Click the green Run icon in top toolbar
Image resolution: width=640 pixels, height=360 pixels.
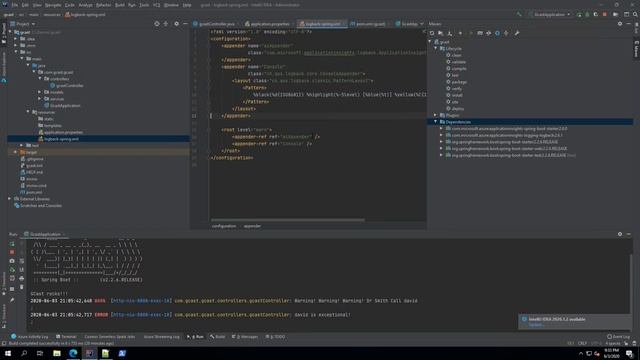pyautogui.click(x=579, y=14)
